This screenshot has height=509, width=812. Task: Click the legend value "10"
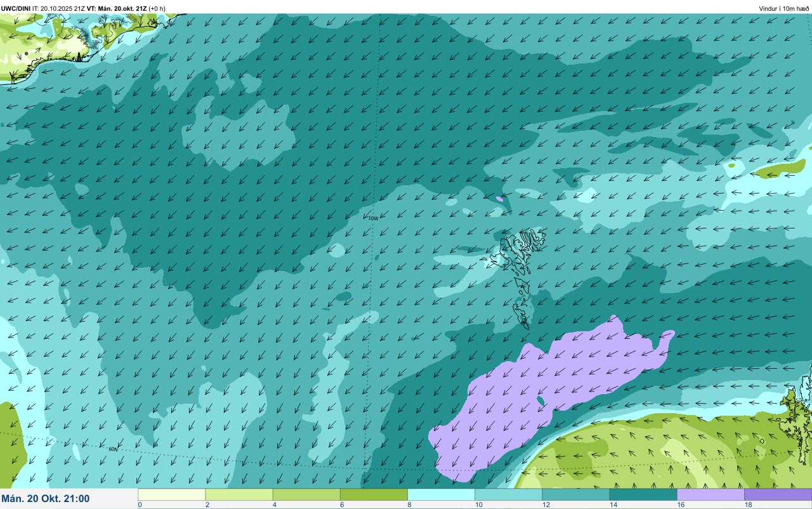coord(478,505)
